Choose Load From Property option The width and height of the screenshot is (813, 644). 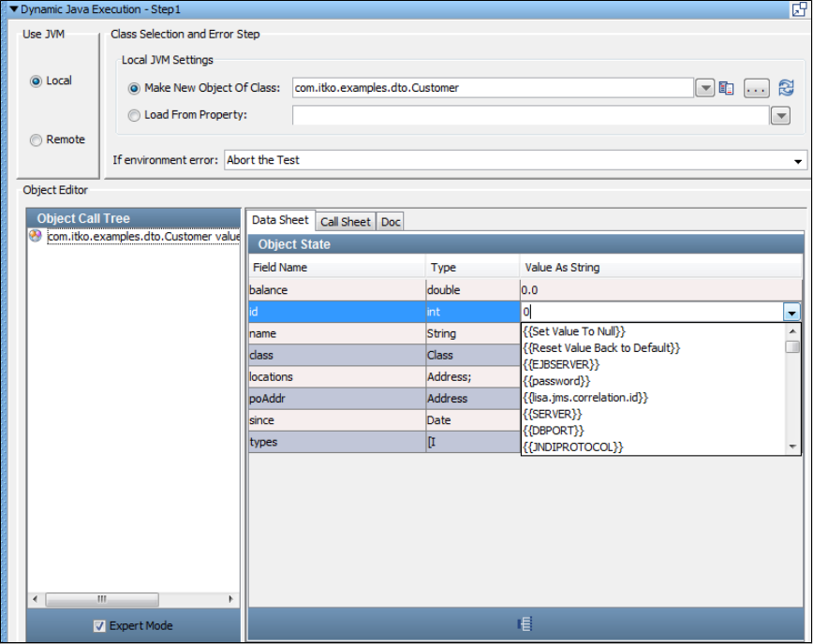pyautogui.click(x=134, y=115)
